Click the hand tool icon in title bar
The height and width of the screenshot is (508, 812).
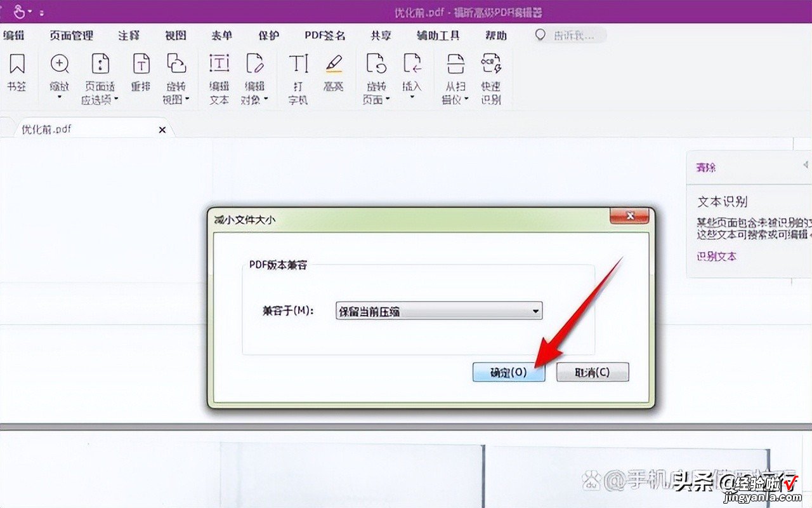(19, 11)
